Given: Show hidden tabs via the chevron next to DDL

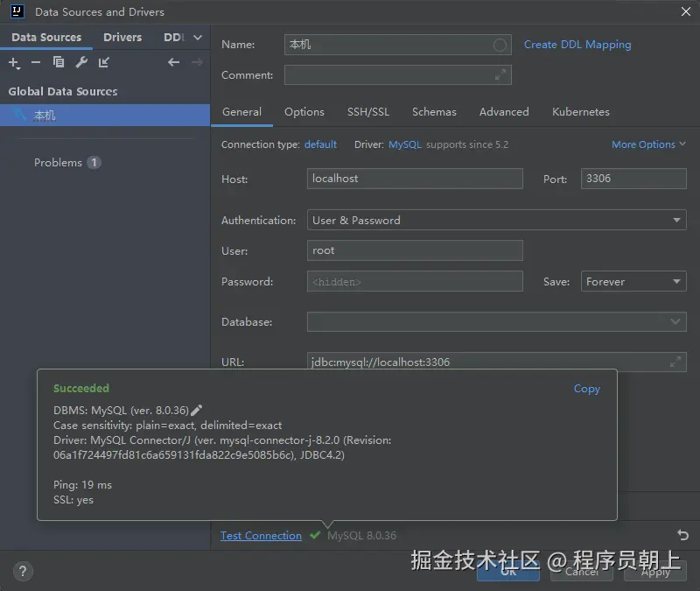Looking at the screenshot, I should 198,38.
